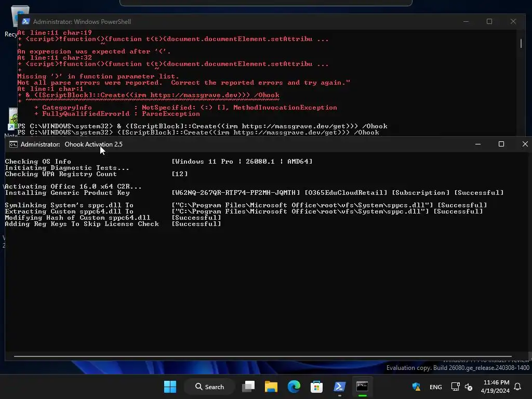The image size is (532, 399).
Task: Click the text 'Checking OS Info'
Action: [38, 162]
